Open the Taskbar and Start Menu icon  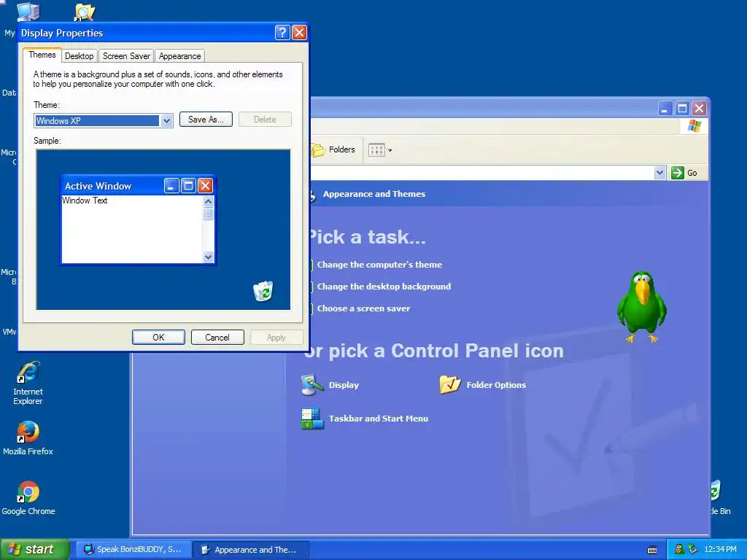click(365, 419)
